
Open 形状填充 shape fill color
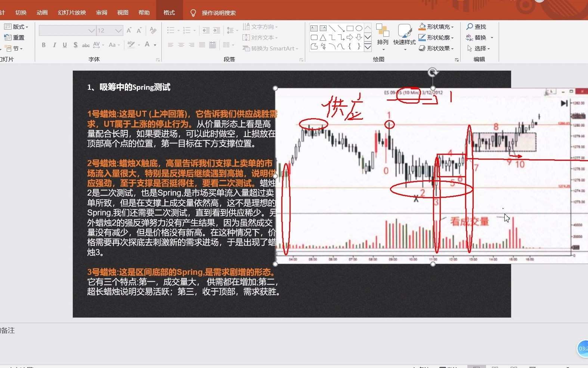pos(436,27)
